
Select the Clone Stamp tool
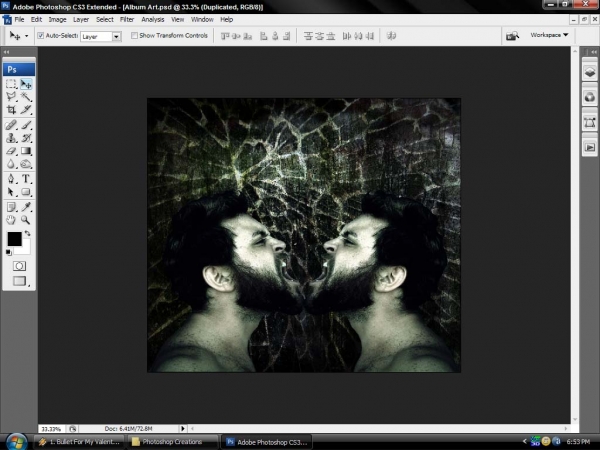(11, 138)
